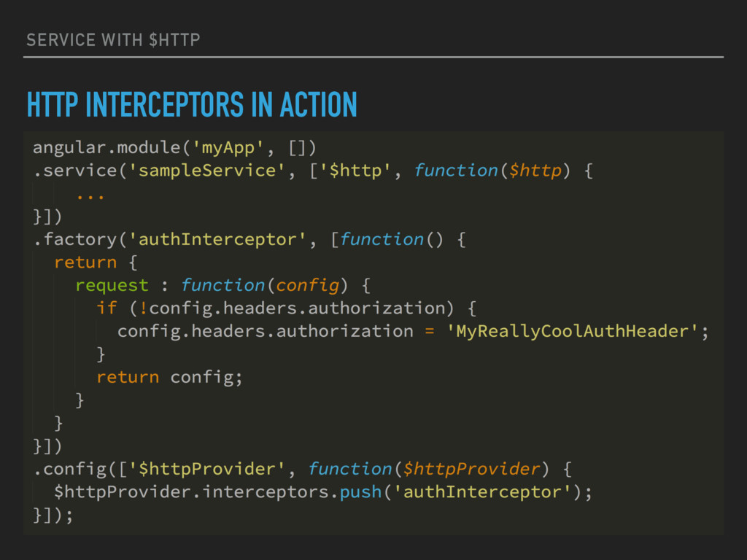The height and width of the screenshot is (560, 747).
Task: Click the string 'sampleService' in code
Action: (206, 171)
